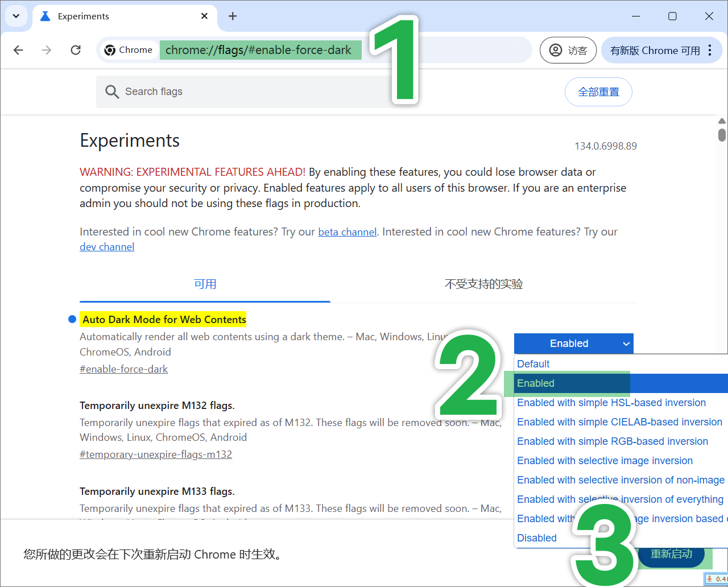Image resolution: width=728 pixels, height=587 pixels.
Task: Open the #temporary-unexpire-flags-m132 link
Action: click(x=156, y=454)
